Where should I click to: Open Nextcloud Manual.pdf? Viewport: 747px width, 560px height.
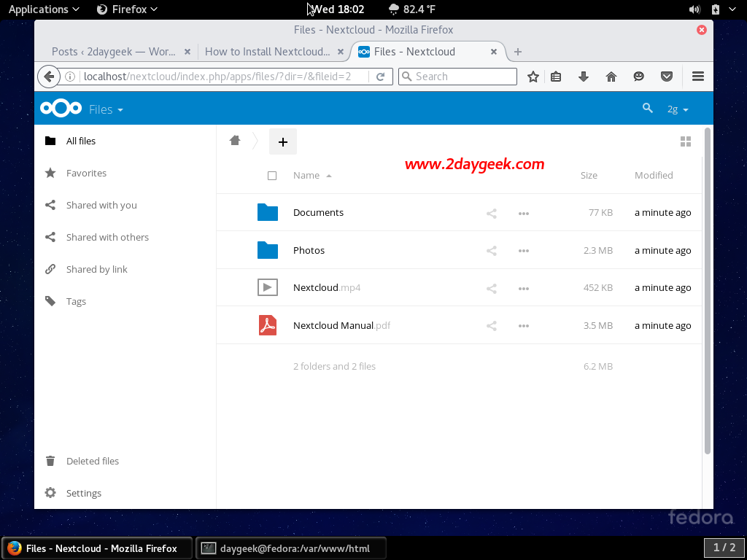pyautogui.click(x=341, y=326)
